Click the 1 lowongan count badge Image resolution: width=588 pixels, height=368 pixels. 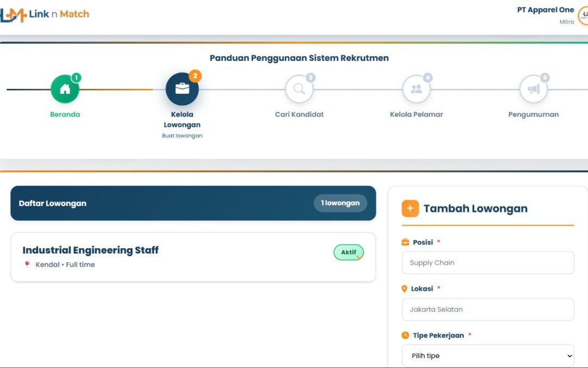[x=340, y=203]
